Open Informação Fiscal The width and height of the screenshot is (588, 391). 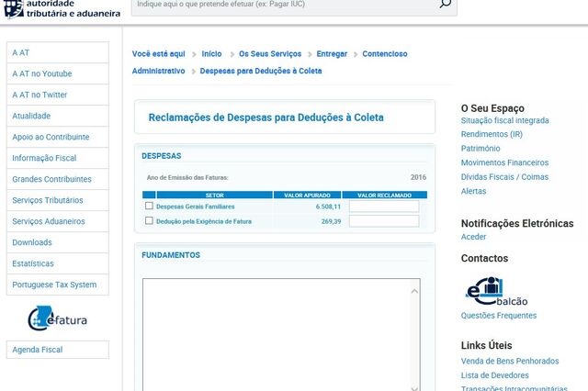click(x=58, y=158)
